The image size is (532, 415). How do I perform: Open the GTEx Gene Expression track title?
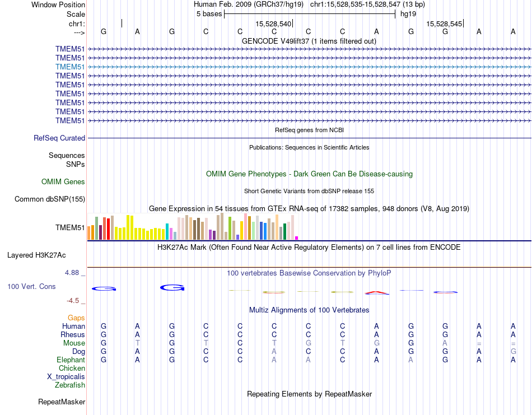tap(309, 209)
